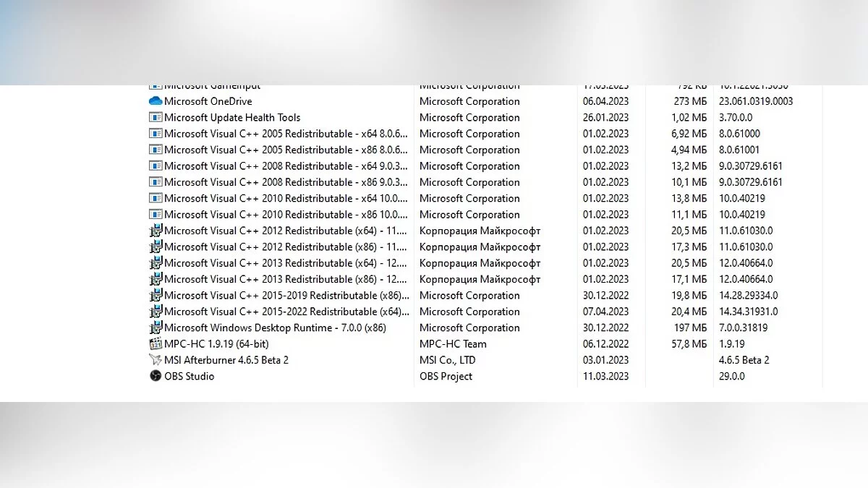Click install date "26.01.2023"
This screenshot has width=868, height=488.
pyautogui.click(x=606, y=117)
